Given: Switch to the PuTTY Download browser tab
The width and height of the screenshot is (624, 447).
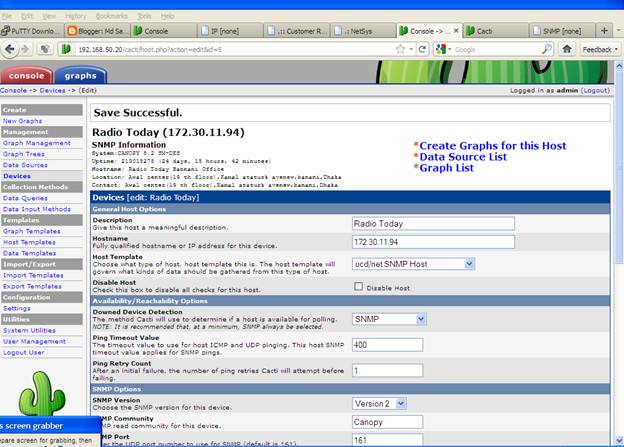Looking at the screenshot, I should (32, 31).
